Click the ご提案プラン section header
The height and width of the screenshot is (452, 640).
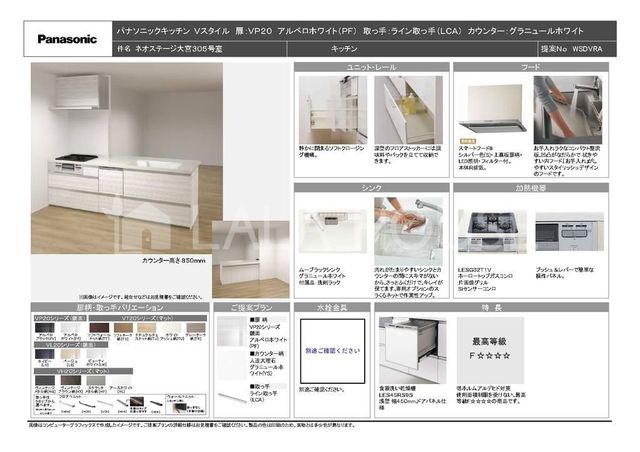click(x=251, y=307)
